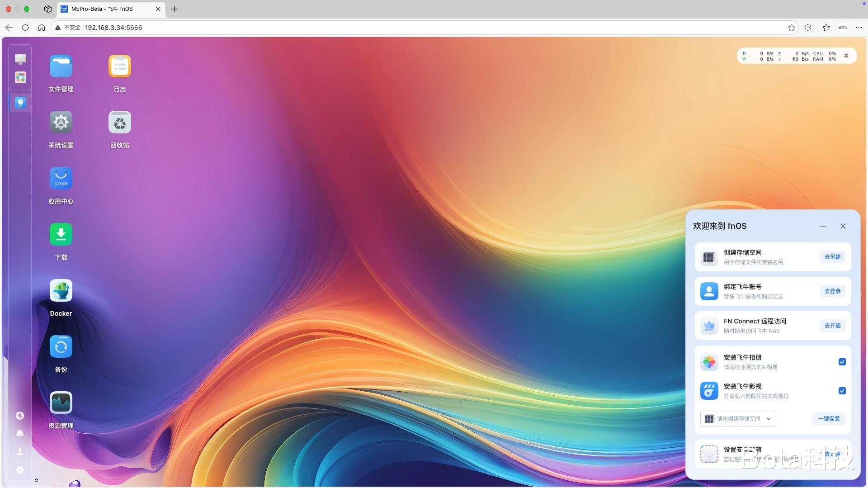Open the 应用中心 app store
This screenshot has width=868, height=488.
[61, 179]
